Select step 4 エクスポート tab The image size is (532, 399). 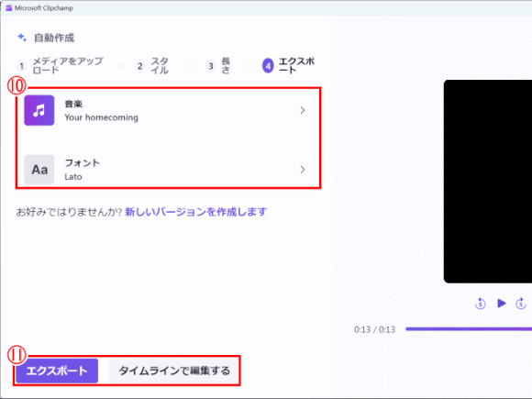(x=288, y=65)
